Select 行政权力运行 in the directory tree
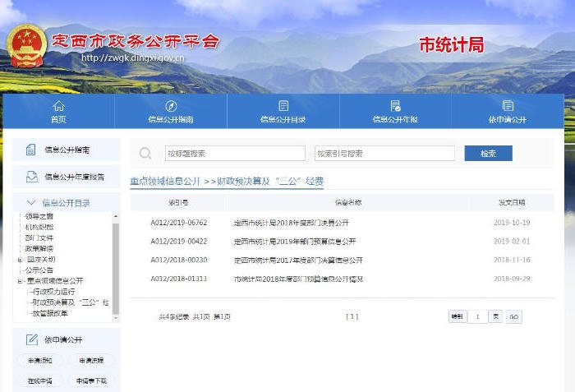575x392 pixels. coord(53,292)
